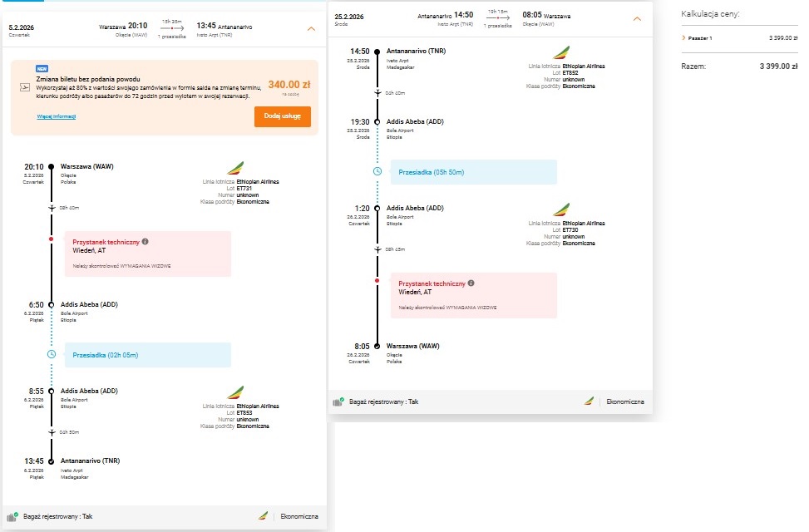Click the Ethiopian Airlines logo beside flight ET853
Viewport: 809px width, 532px height.
click(235, 392)
